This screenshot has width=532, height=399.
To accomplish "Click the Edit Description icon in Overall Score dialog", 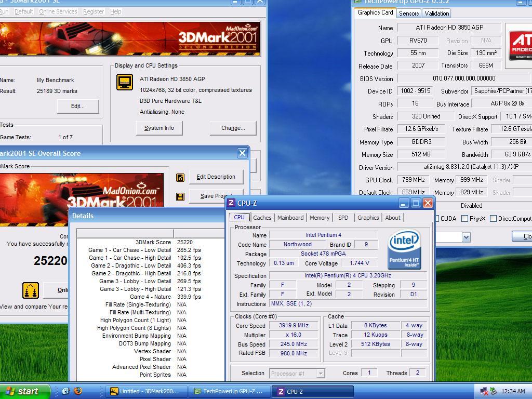I will click(x=180, y=178).
